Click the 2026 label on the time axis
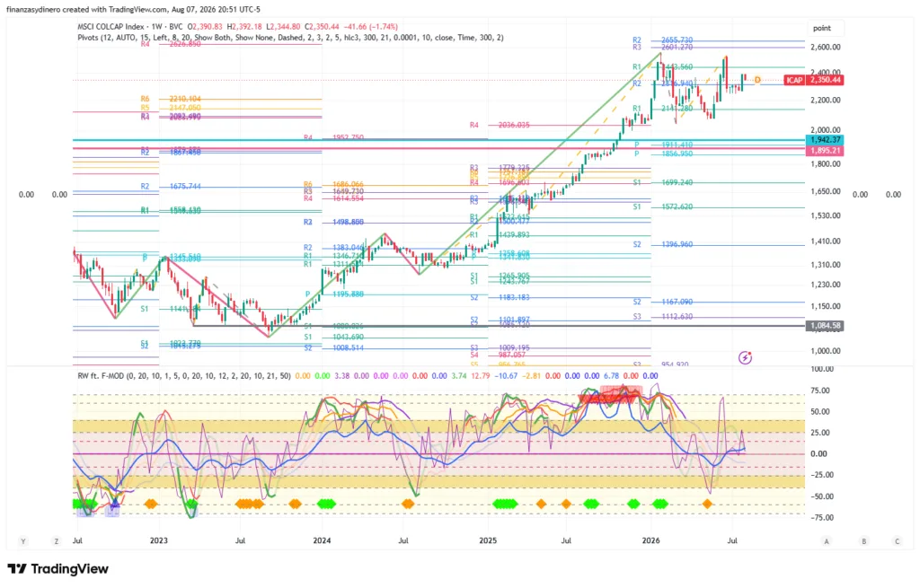 coord(650,540)
